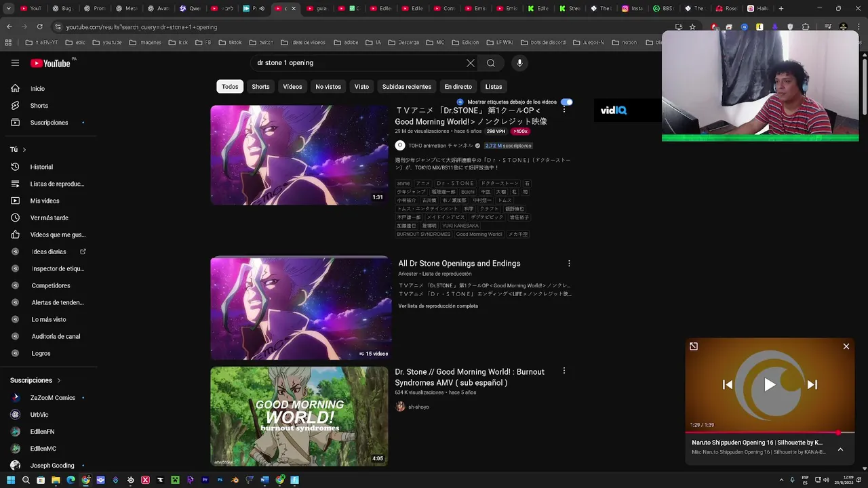Open Suscripciones feed in the sidebar
Screen dimensions: 868x488
(47, 123)
